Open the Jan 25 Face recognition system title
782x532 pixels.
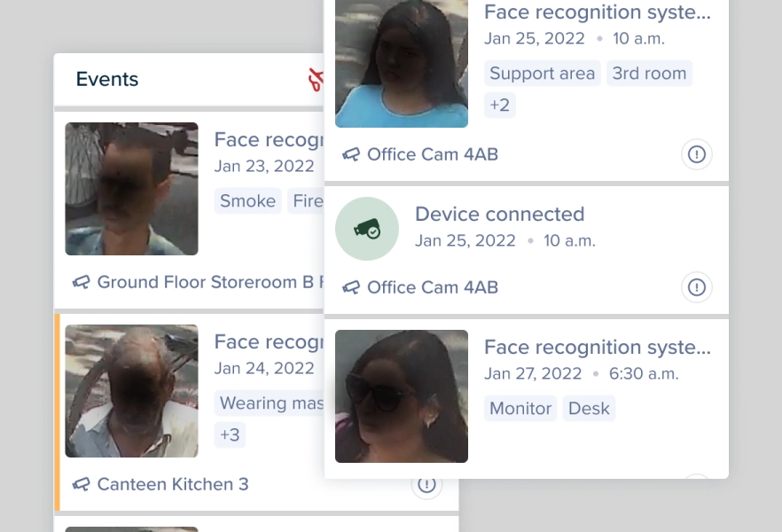coord(598,12)
